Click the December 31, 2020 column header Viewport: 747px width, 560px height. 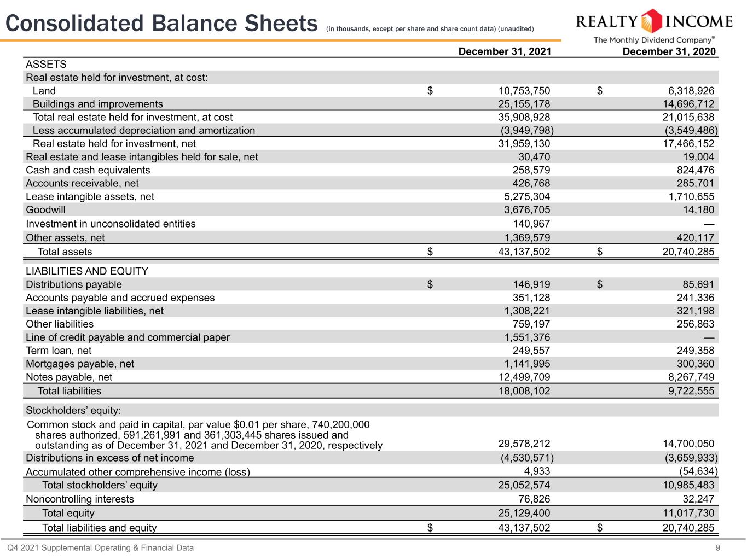click(x=669, y=51)
